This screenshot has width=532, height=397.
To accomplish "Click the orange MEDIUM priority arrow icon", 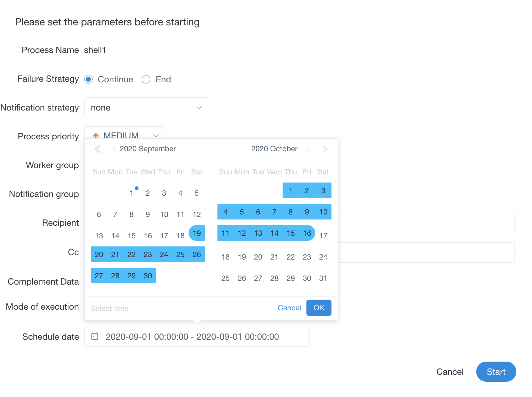I will (x=96, y=136).
